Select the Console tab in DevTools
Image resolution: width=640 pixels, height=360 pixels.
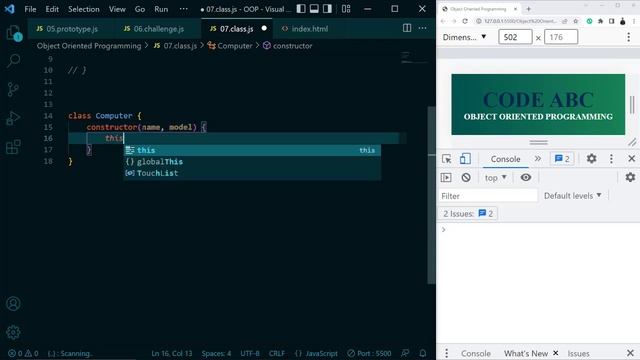[x=505, y=159]
